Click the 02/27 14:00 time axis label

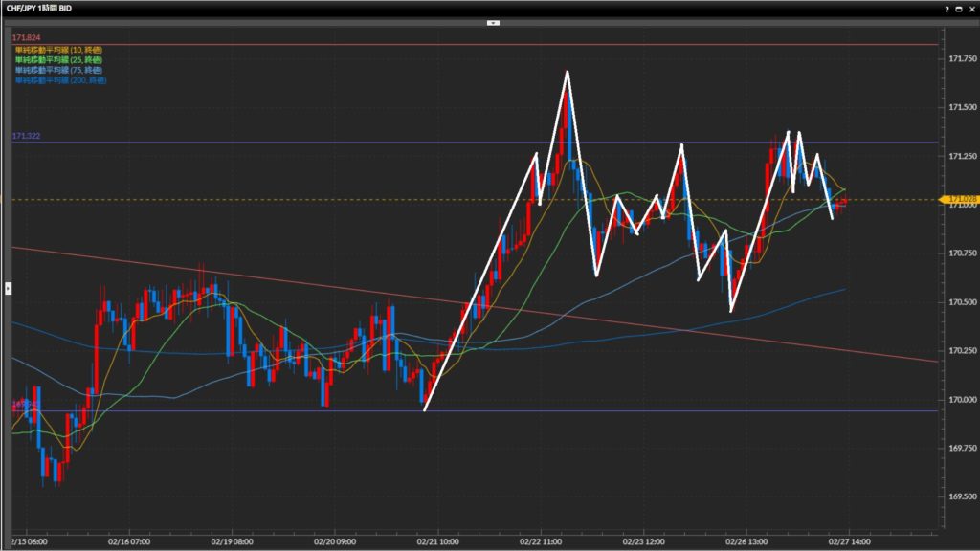(x=849, y=540)
